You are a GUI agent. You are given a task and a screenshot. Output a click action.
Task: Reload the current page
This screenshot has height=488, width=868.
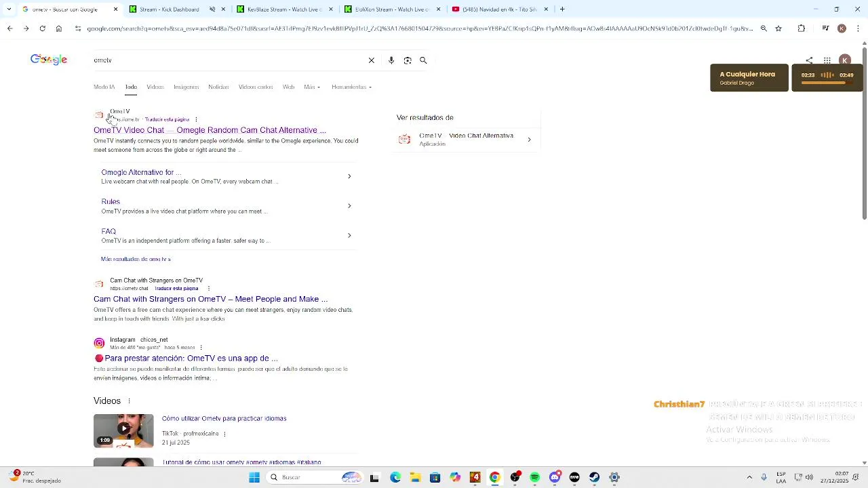pyautogui.click(x=42, y=28)
